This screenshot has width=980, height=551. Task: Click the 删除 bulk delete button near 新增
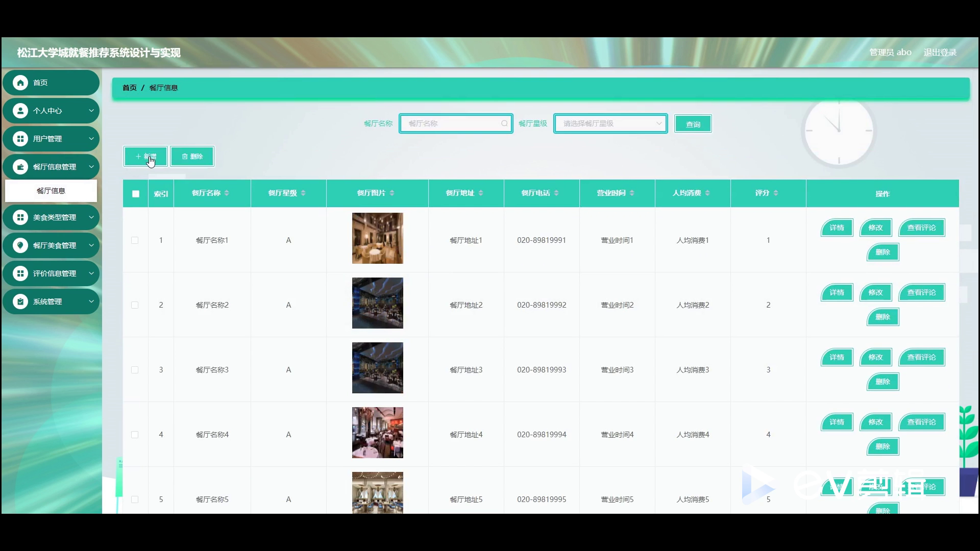[x=192, y=157]
